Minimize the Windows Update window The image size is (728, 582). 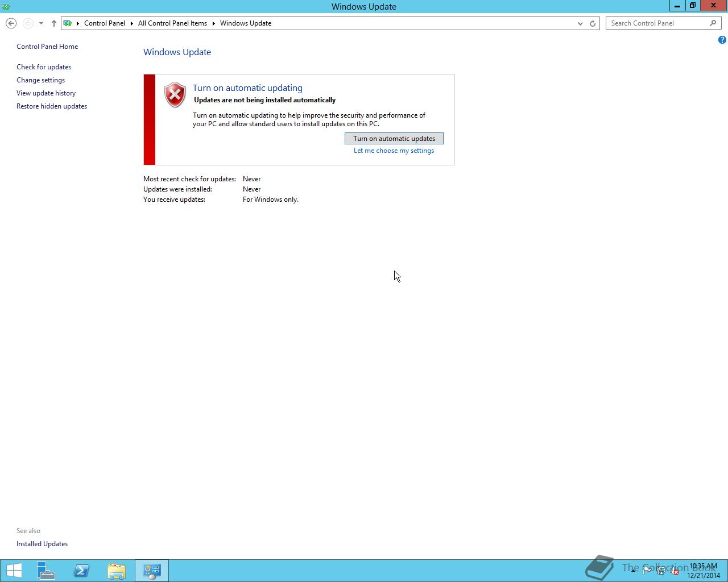pyautogui.click(x=677, y=6)
